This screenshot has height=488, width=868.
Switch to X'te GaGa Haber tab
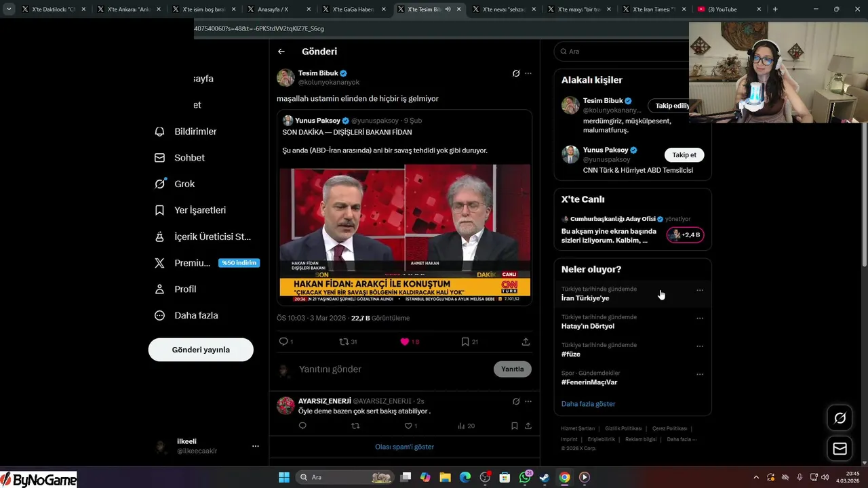355,9
